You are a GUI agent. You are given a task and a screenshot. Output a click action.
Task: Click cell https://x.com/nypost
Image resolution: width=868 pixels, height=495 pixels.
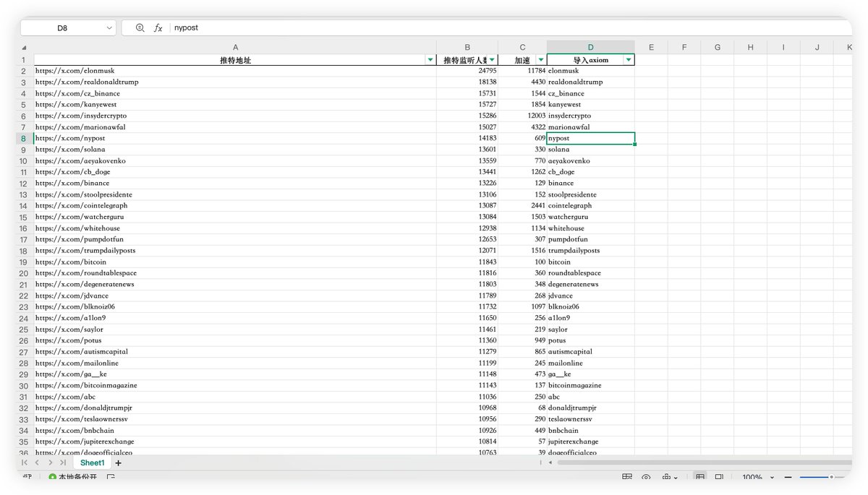pos(235,138)
